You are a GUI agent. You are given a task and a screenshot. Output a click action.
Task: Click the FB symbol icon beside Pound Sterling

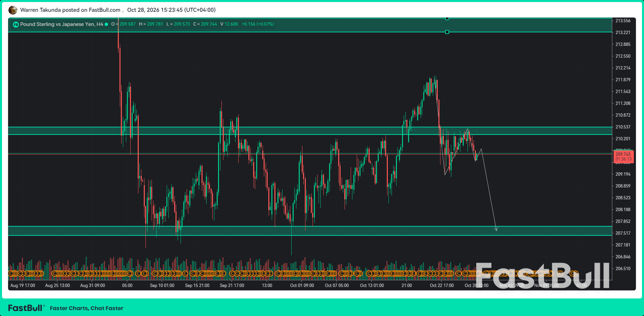[16, 24]
